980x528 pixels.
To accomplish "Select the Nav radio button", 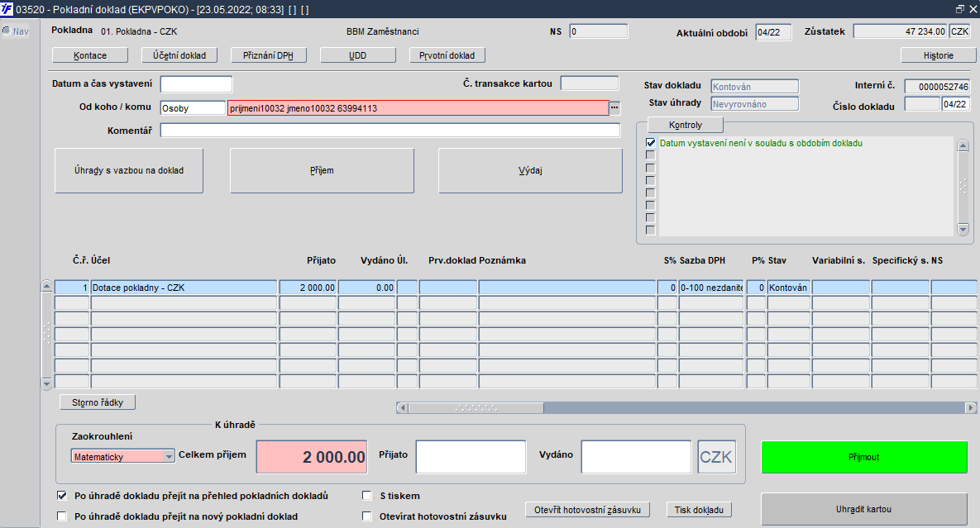I will (7, 31).
